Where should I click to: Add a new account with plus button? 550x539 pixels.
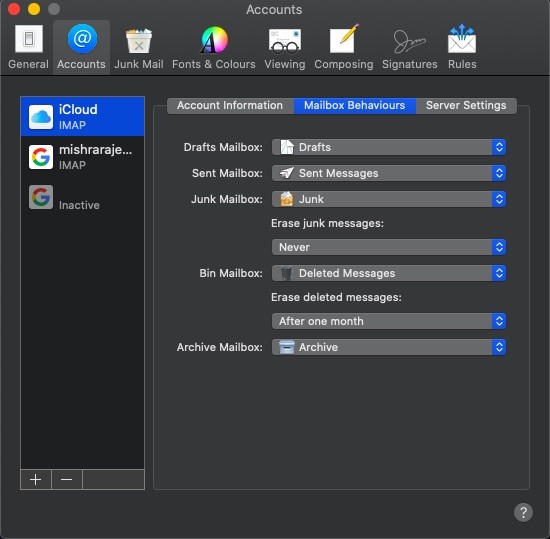click(36, 479)
